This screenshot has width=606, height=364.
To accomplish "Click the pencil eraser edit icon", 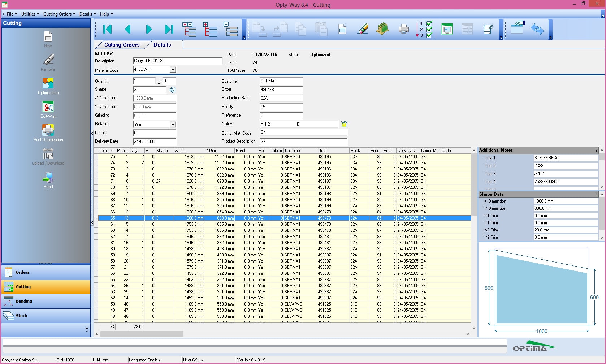I will (x=363, y=29).
